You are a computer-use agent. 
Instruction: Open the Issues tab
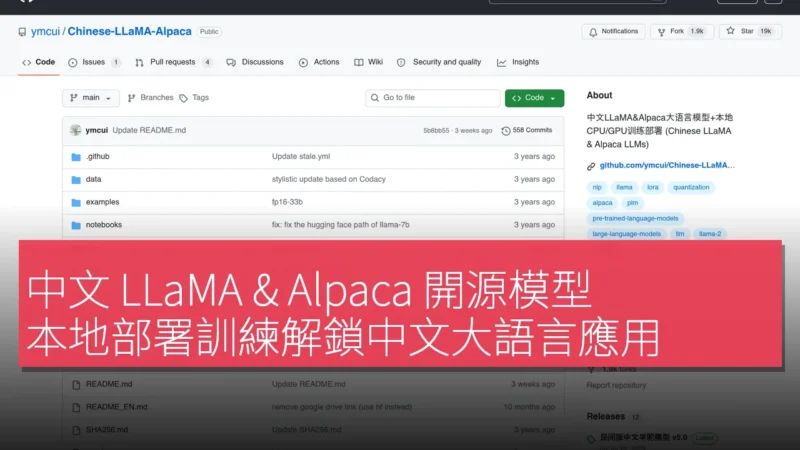tap(94, 62)
